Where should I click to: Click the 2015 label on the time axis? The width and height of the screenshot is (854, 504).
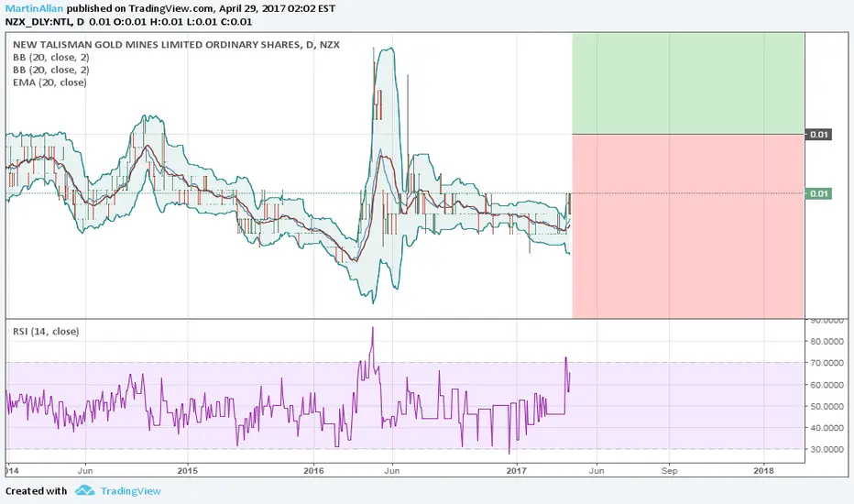pyautogui.click(x=188, y=470)
